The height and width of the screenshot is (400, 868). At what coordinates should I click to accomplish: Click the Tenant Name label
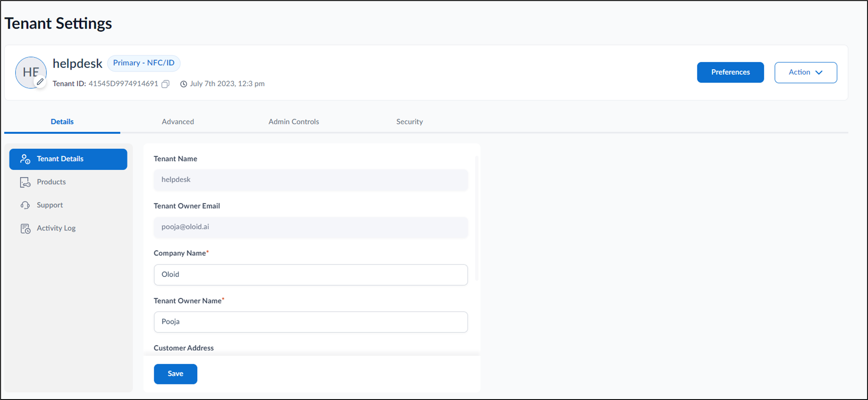click(x=175, y=159)
